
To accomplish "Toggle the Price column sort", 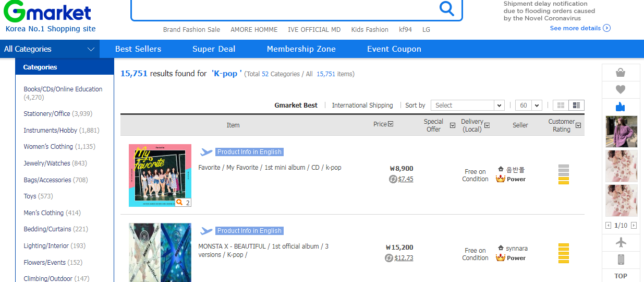I will (391, 124).
